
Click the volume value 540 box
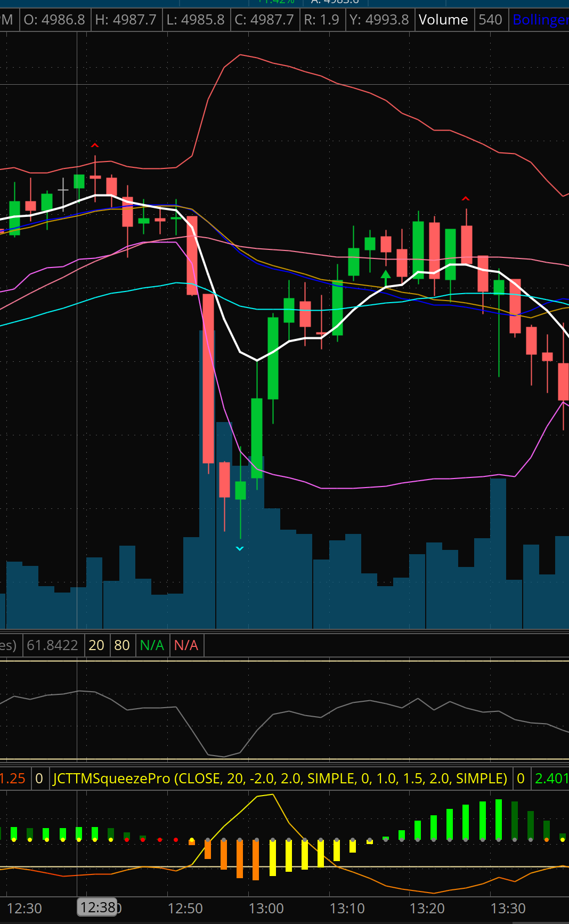tap(490, 20)
